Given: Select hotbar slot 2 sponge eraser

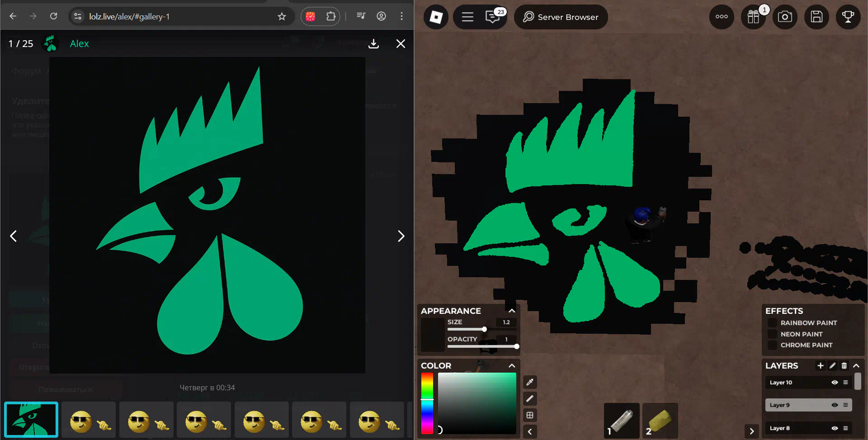Looking at the screenshot, I should pos(660,421).
